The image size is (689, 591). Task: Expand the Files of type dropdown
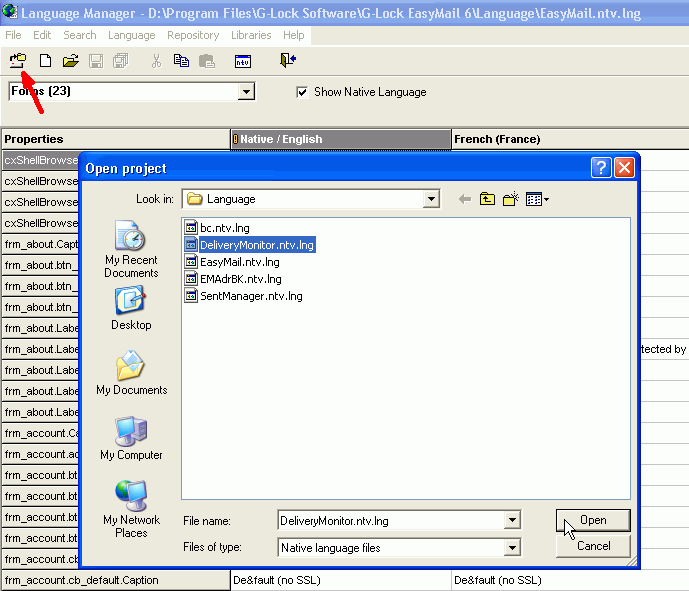click(x=512, y=548)
